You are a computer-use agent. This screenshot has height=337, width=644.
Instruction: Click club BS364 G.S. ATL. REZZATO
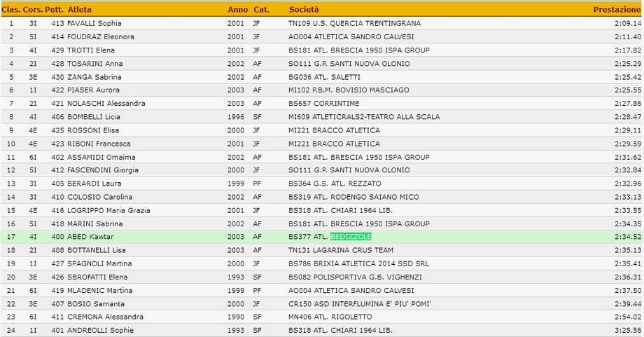tap(335, 184)
